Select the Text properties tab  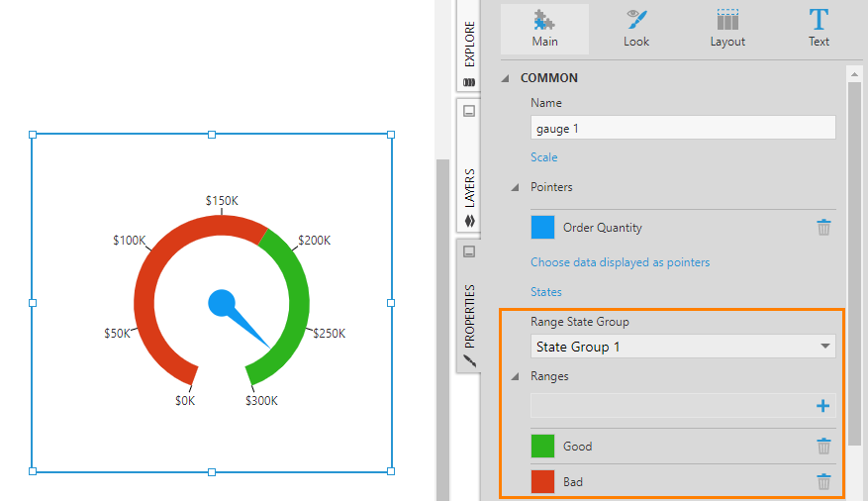[819, 29]
